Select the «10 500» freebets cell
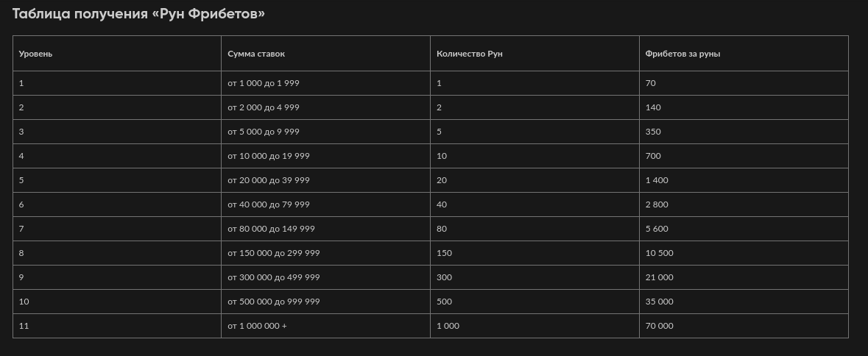The height and width of the screenshot is (356, 868). (659, 253)
